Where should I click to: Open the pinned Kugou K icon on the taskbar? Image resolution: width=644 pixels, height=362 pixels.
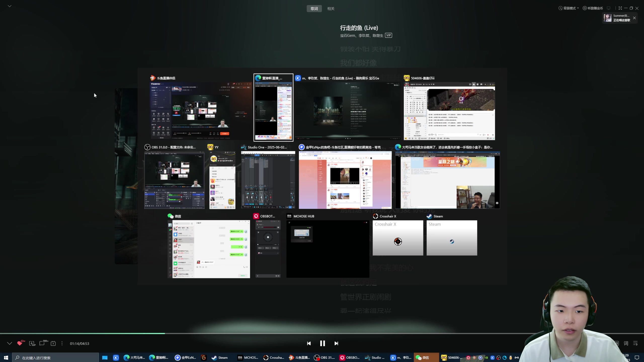point(116,357)
